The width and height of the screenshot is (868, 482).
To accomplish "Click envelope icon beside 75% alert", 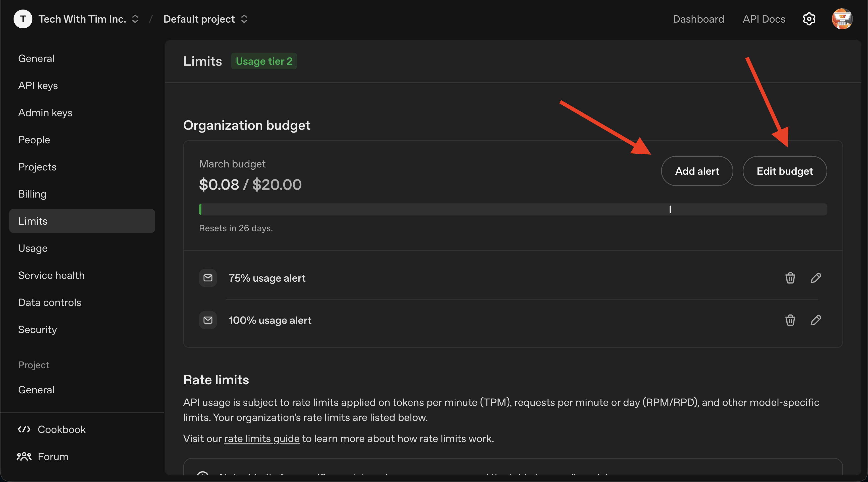I will [x=208, y=278].
